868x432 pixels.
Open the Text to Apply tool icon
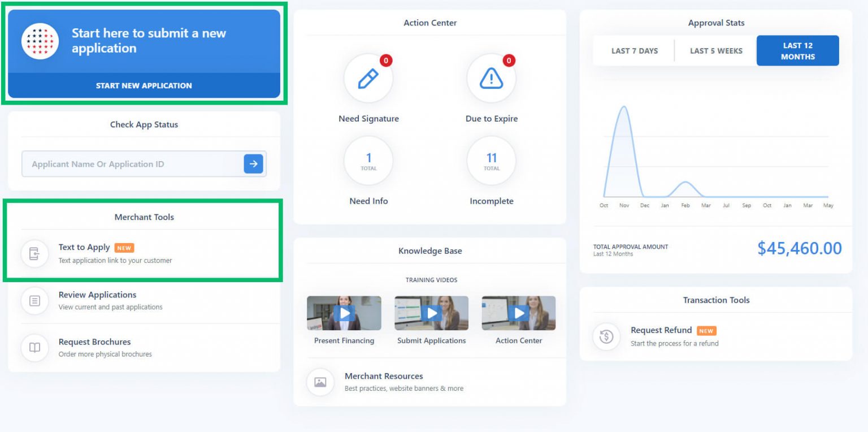[x=34, y=253]
